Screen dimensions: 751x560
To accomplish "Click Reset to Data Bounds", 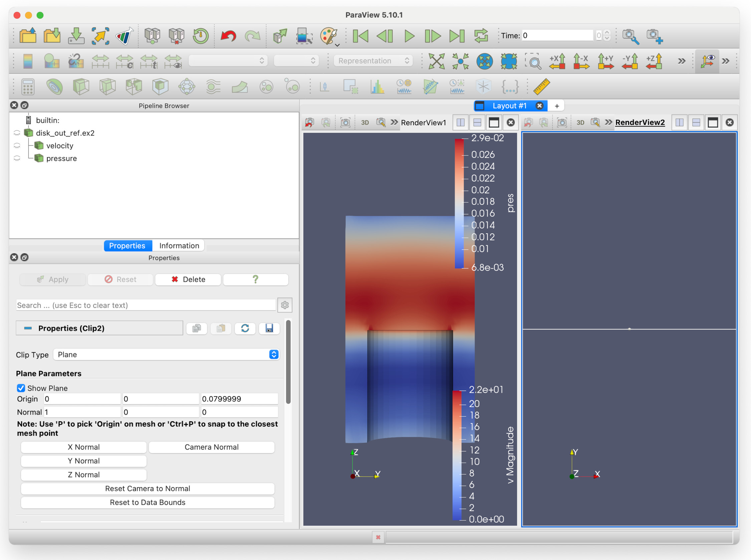I will tap(148, 503).
